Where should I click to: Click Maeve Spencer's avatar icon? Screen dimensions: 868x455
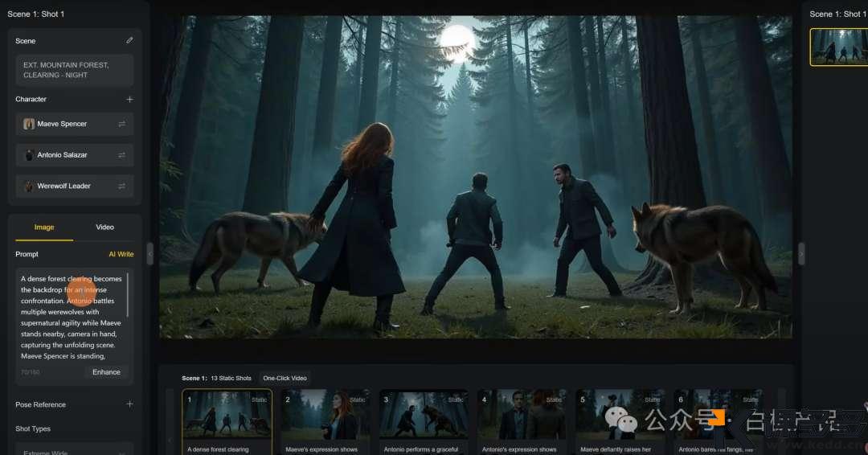coord(29,124)
